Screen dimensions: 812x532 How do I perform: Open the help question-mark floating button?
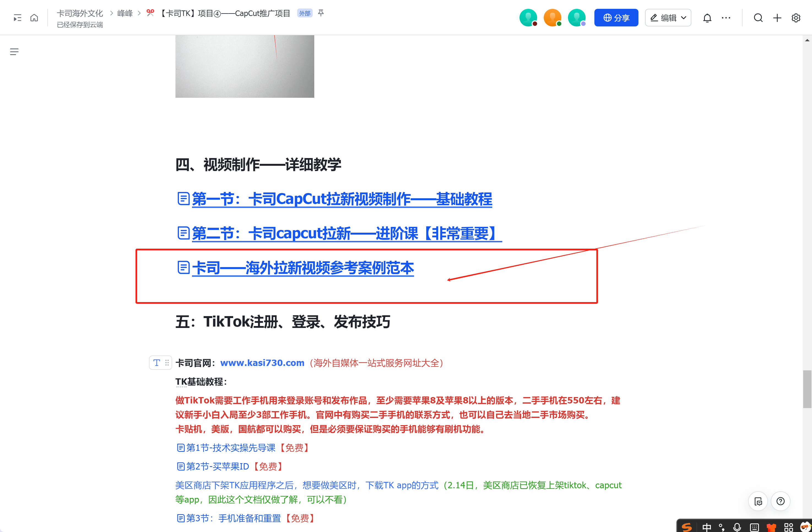click(781, 501)
